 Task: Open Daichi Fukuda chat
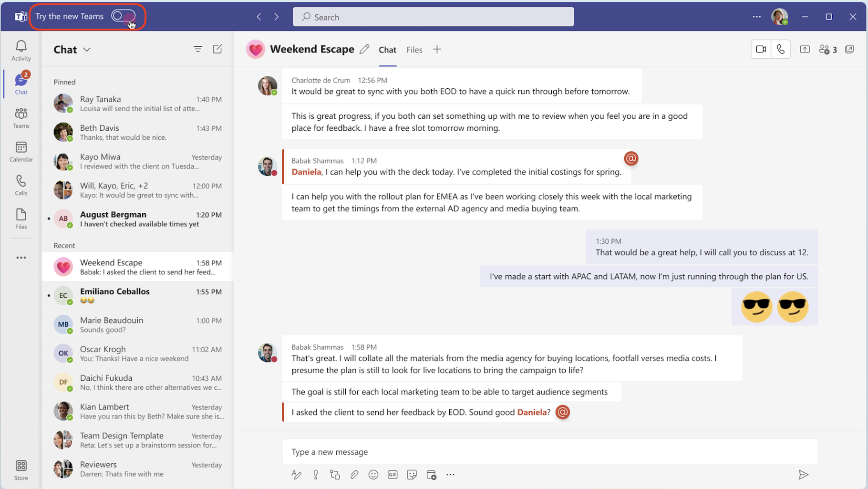tap(138, 382)
